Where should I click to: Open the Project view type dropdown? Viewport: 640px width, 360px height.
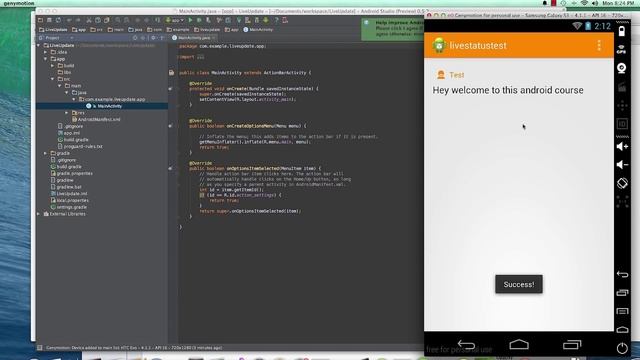tap(56, 38)
